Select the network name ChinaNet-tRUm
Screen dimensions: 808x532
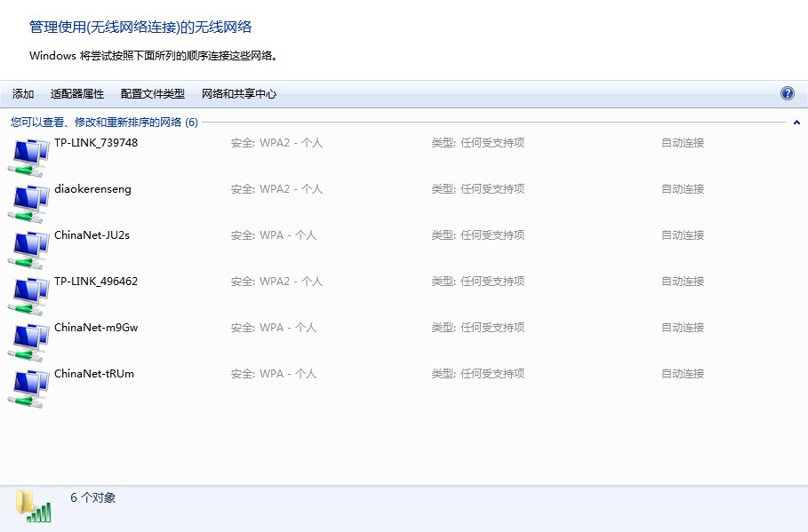coord(94,373)
